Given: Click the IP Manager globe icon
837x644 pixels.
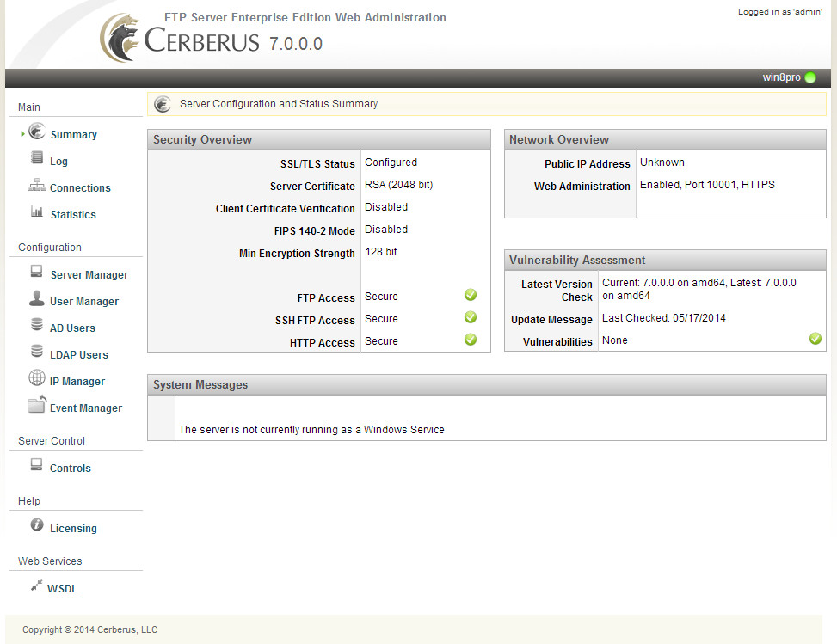Looking at the screenshot, I should click(x=37, y=377).
